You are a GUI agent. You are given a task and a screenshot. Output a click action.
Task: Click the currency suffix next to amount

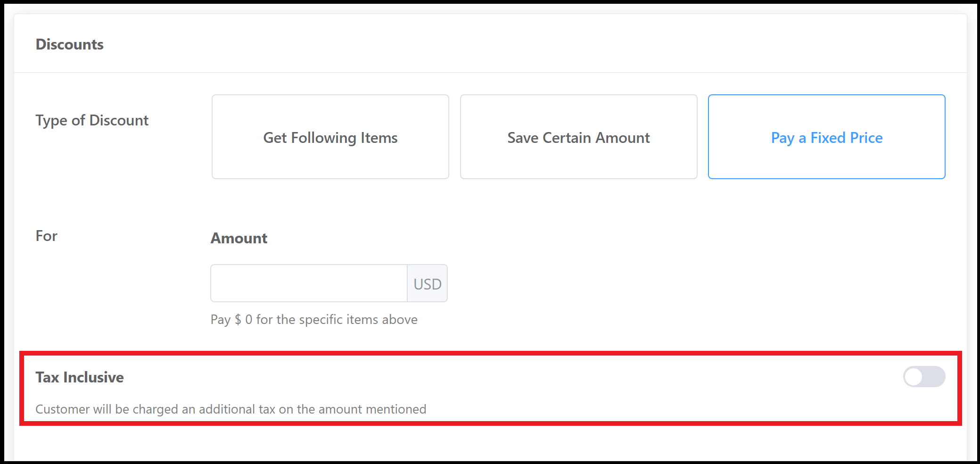427,283
